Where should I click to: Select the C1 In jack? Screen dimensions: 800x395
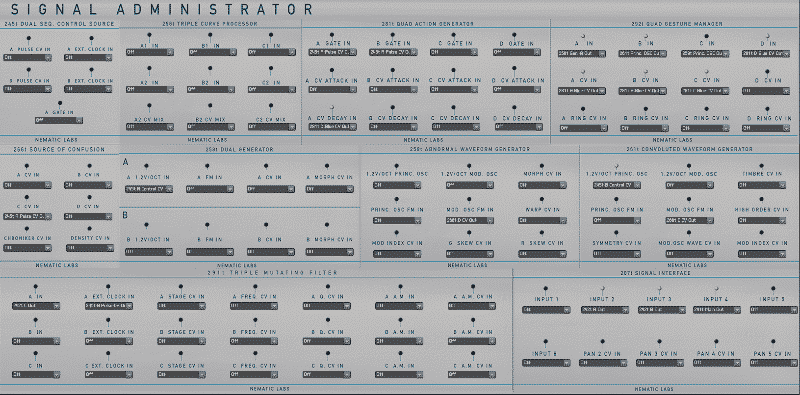pos(270,35)
